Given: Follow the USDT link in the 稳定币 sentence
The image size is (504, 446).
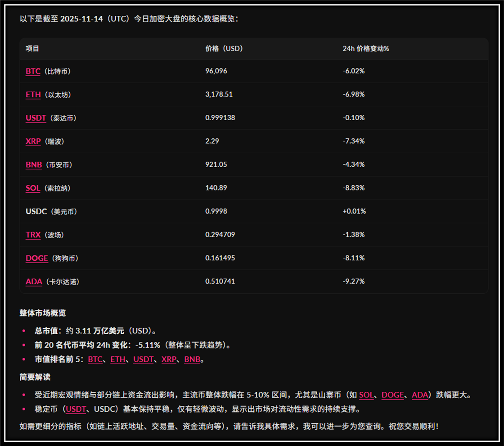Looking at the screenshot, I should pos(76,409).
